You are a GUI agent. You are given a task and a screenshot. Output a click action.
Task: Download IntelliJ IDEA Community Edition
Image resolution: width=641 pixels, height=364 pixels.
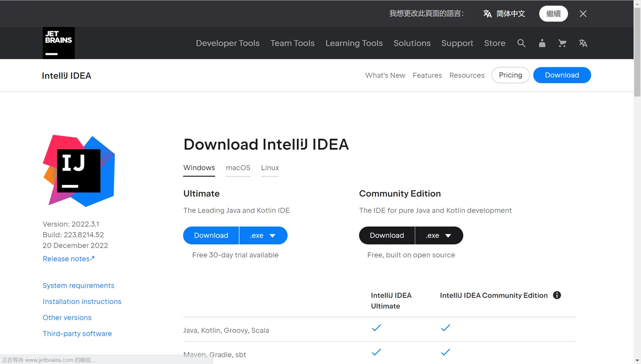387,235
